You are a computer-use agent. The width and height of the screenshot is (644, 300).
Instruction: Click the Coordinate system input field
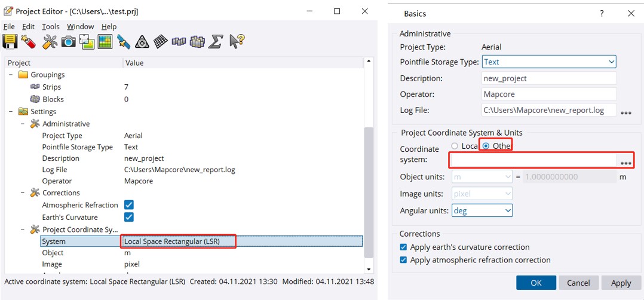[532, 160]
